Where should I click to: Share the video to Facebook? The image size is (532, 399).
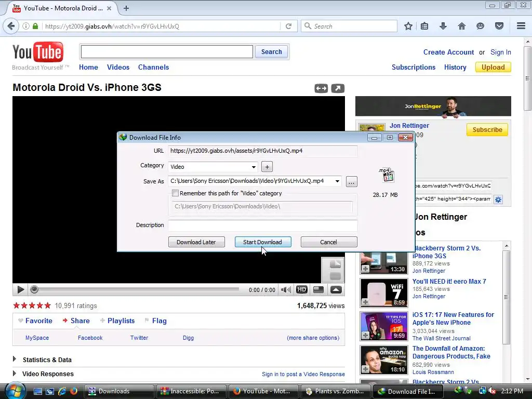(90, 338)
